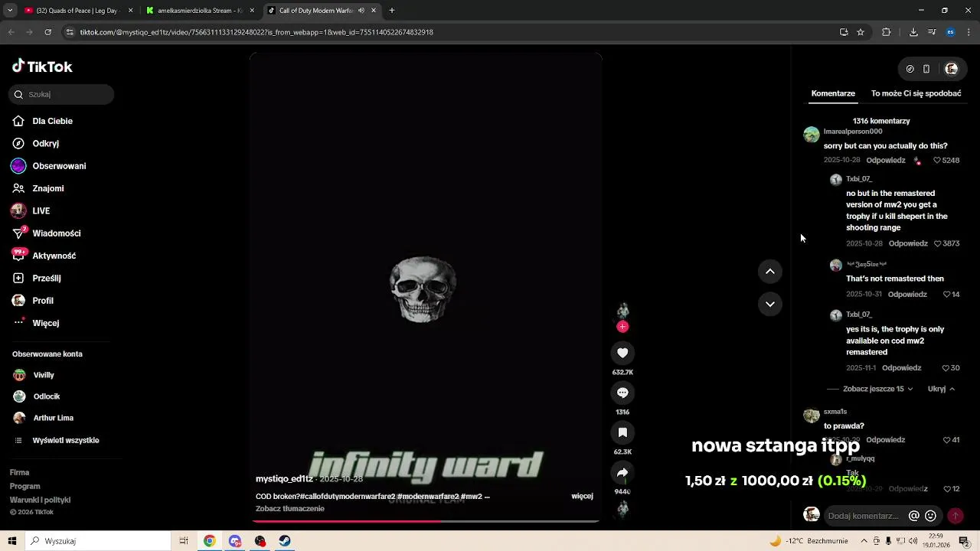
Task: Go to the next video with the down arrow
Action: (770, 304)
